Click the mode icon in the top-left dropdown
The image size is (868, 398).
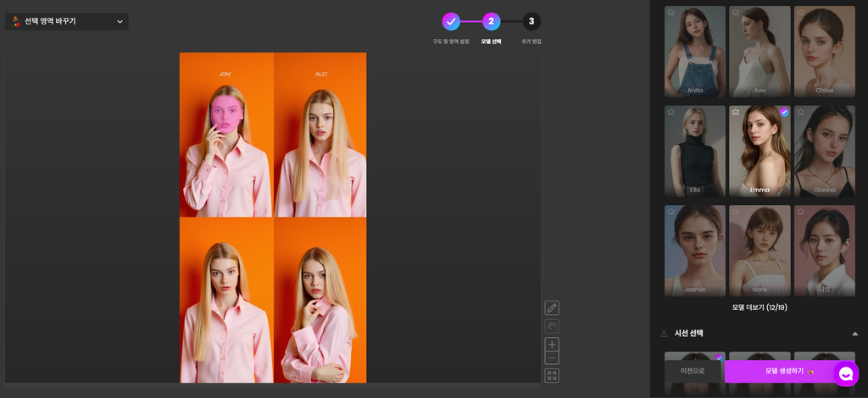point(15,21)
